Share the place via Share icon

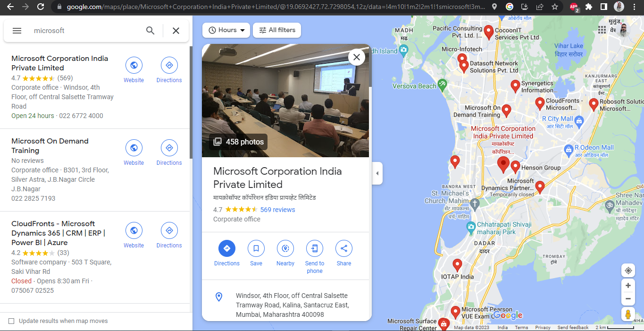(x=344, y=248)
